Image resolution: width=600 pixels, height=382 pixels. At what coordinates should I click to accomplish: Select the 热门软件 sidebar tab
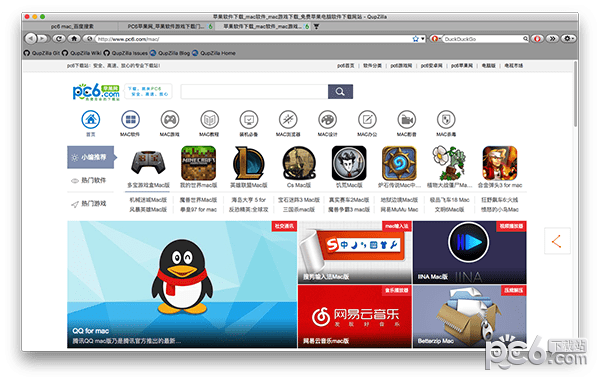tap(90, 180)
